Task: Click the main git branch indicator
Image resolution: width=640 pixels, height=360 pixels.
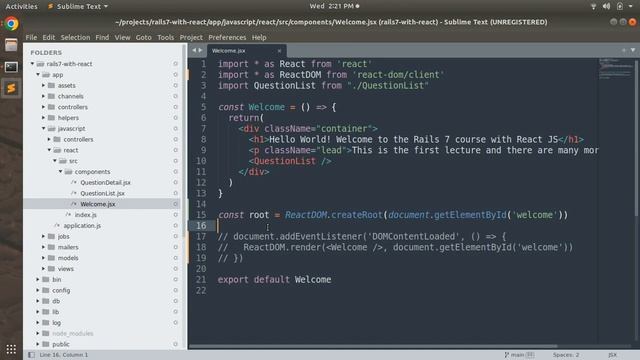Action: (519, 355)
